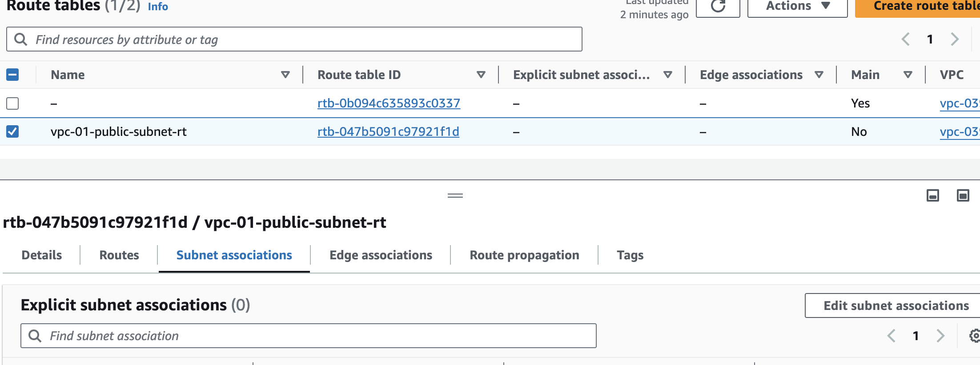
Task: Open the Actions dropdown menu
Action: (797, 6)
